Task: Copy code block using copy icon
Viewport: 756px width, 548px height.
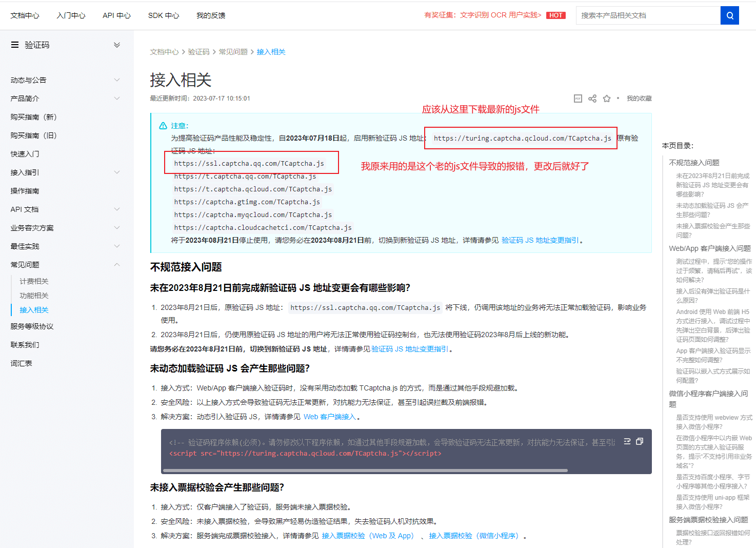Action: [640, 441]
